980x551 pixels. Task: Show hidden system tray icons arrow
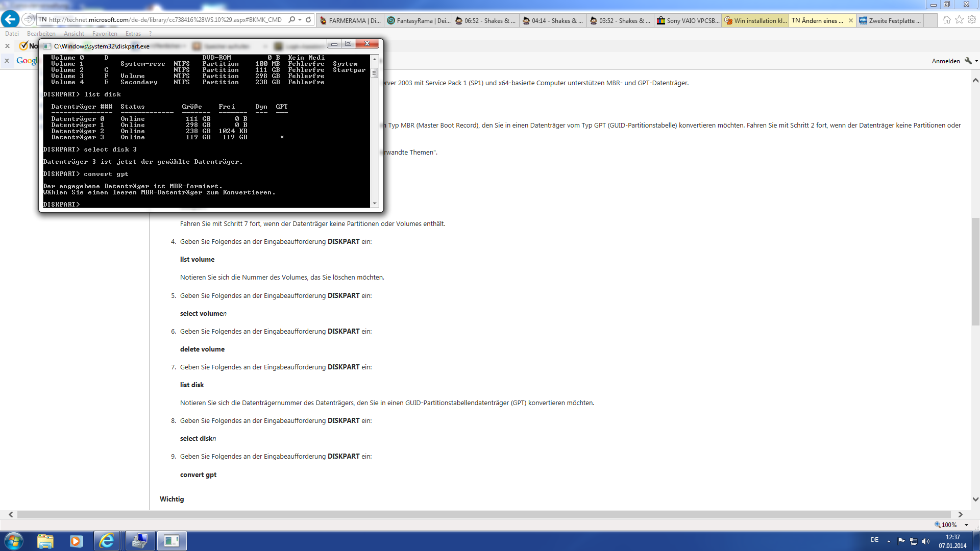pyautogui.click(x=889, y=541)
